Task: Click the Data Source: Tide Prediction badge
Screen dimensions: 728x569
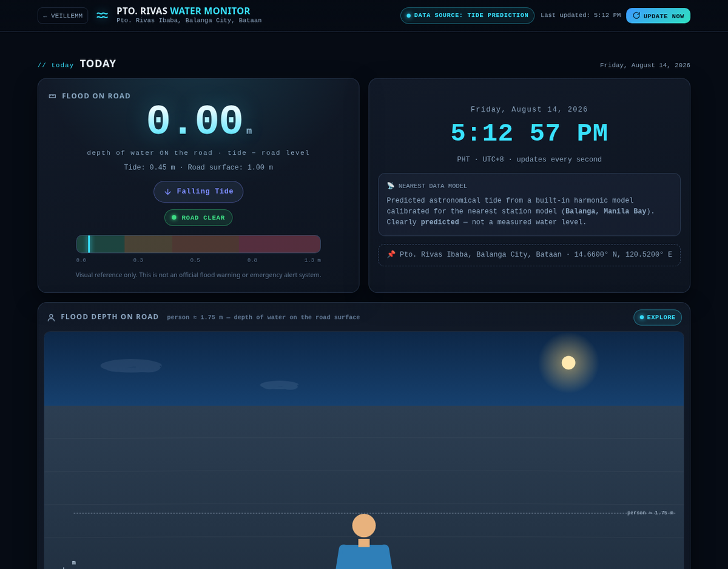Action: (x=467, y=16)
